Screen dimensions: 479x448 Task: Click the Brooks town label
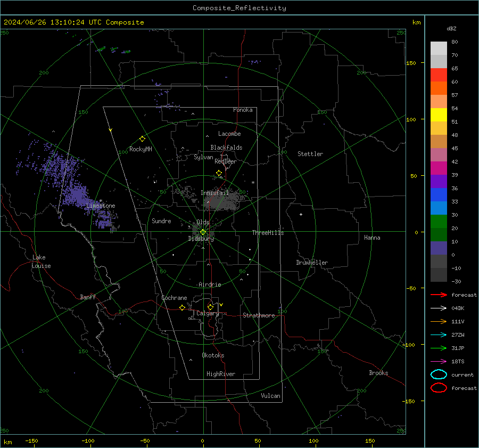click(378, 373)
